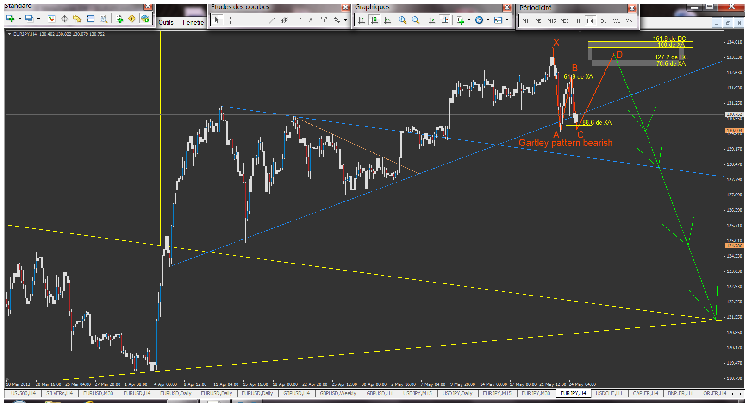Open the chart Templates icon
The image size is (749, 403).
coord(498,20)
